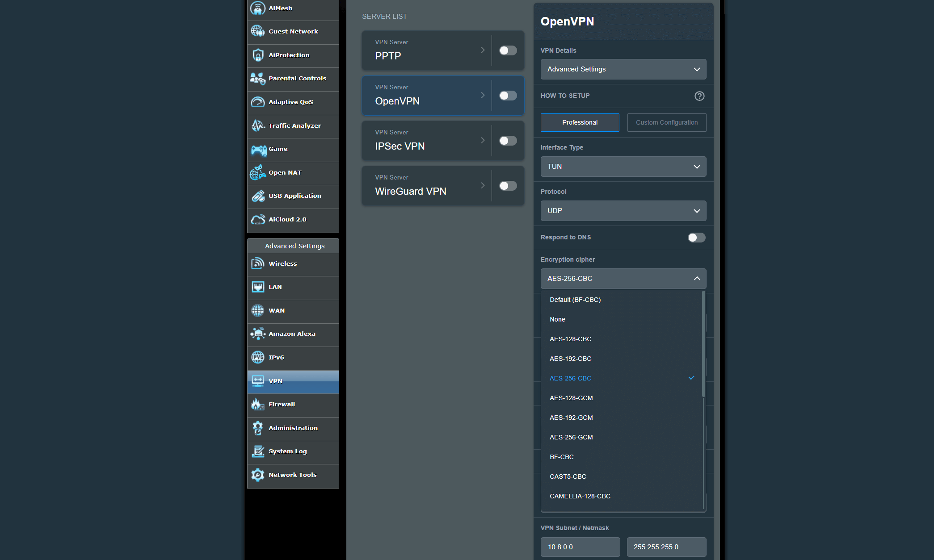Image resolution: width=934 pixels, height=560 pixels.
Task: Open the WAN globe icon
Action: click(258, 310)
